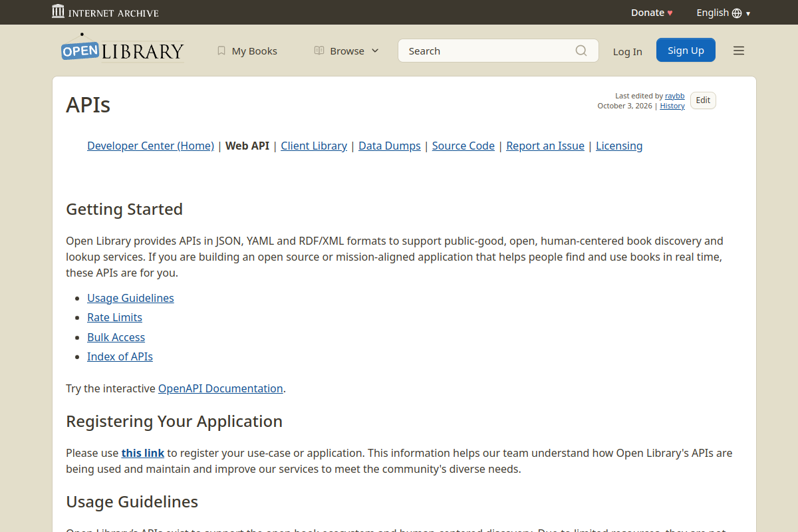The height and width of the screenshot is (532, 798).
Task: Jump to Usage Guidelines list link
Action: 130,298
